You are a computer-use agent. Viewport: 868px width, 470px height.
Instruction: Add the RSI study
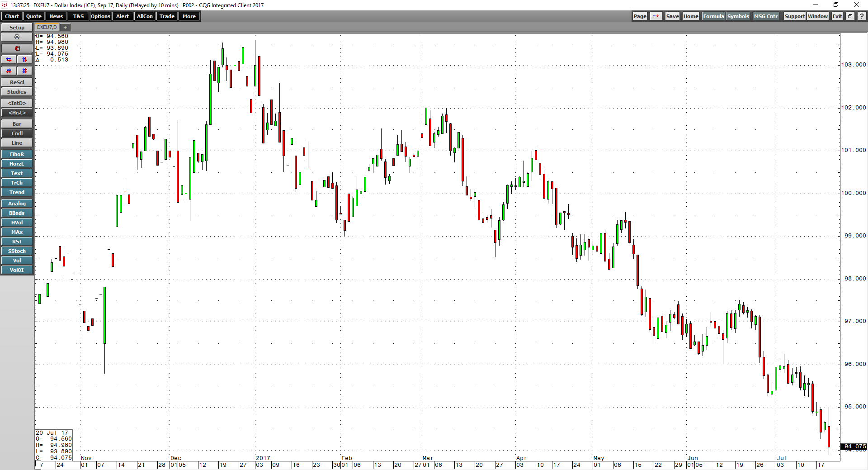pyautogui.click(x=17, y=242)
